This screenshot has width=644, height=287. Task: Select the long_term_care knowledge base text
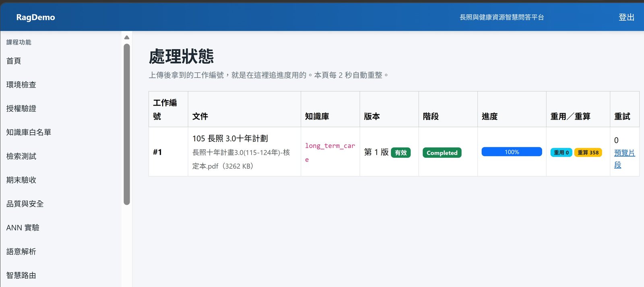pyautogui.click(x=330, y=153)
